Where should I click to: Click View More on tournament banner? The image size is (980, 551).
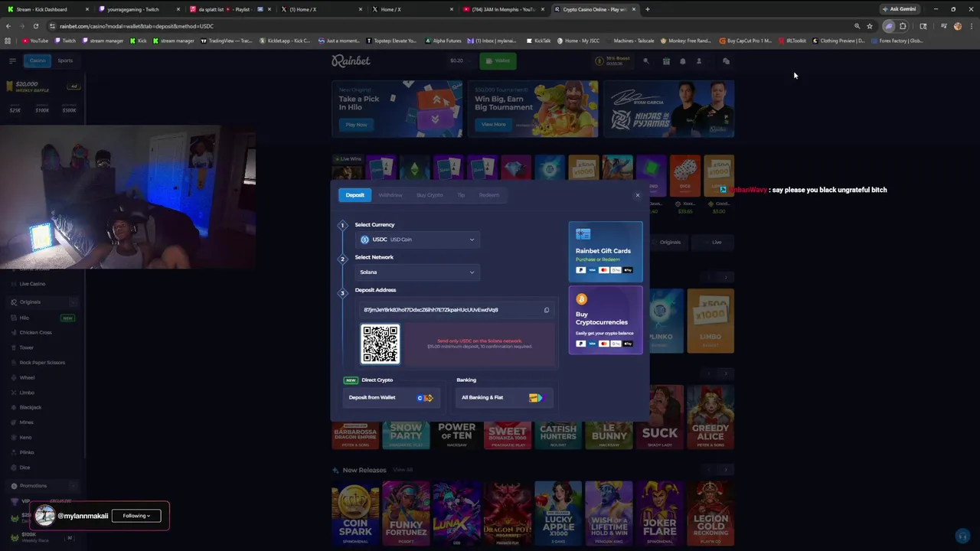(493, 125)
